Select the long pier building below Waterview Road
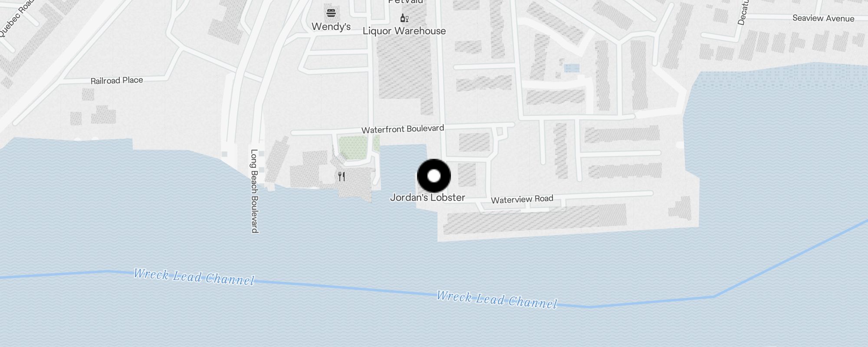 (535, 220)
